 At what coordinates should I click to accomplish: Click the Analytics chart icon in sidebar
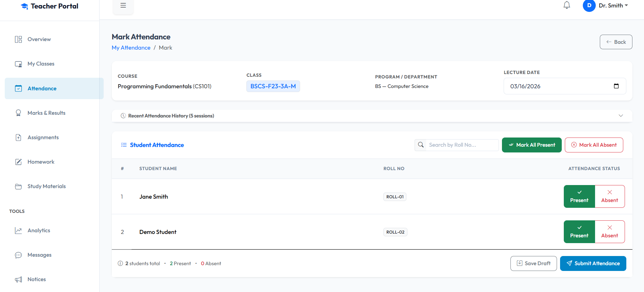[18, 231]
